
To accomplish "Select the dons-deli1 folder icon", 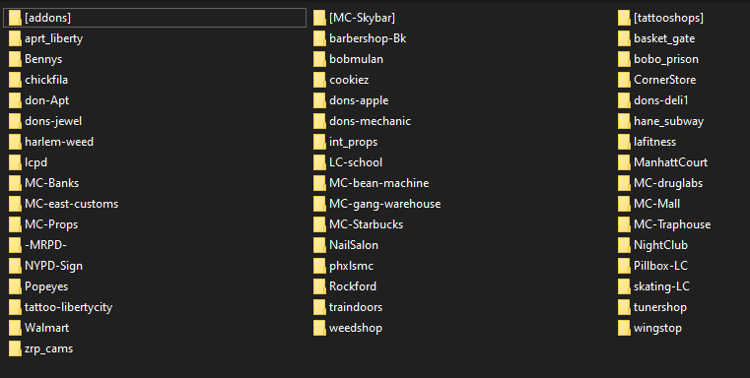I will tap(624, 100).
